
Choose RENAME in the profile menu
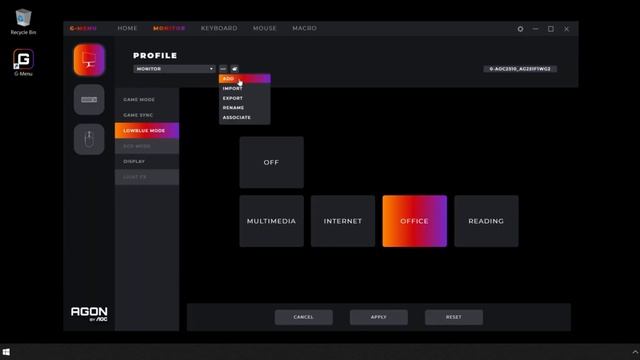(x=244, y=108)
